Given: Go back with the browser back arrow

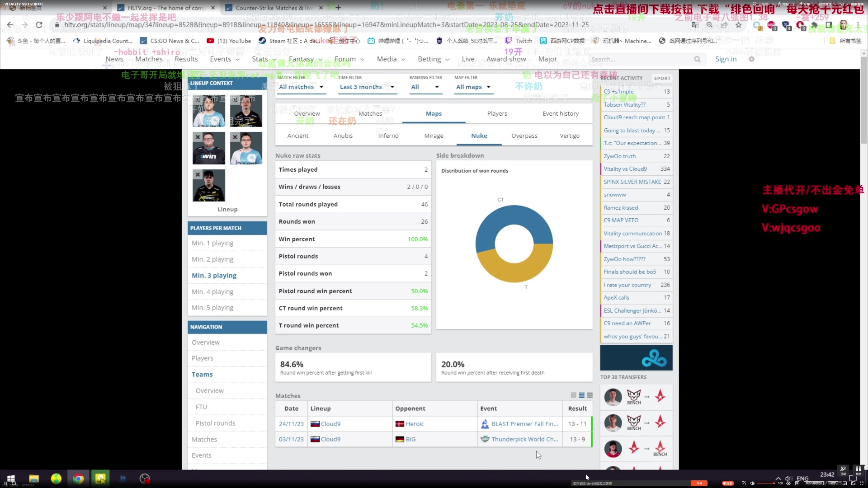Looking at the screenshot, I should [10, 25].
